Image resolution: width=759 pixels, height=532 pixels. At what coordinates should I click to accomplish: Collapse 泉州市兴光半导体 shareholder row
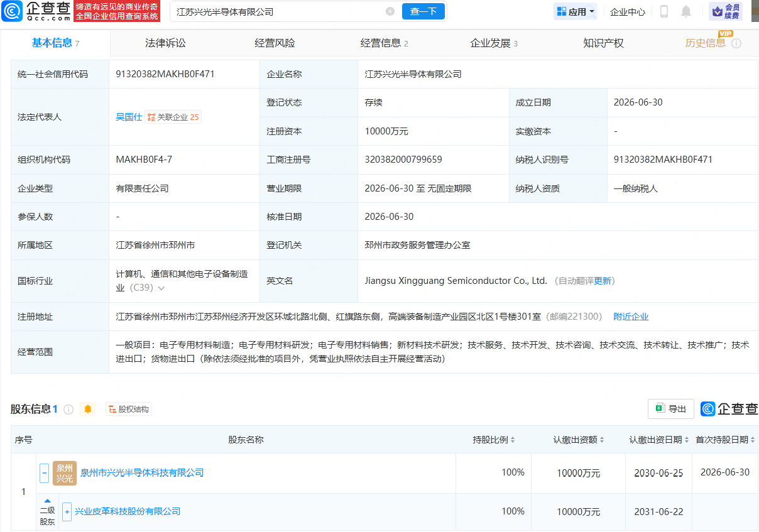click(44, 473)
